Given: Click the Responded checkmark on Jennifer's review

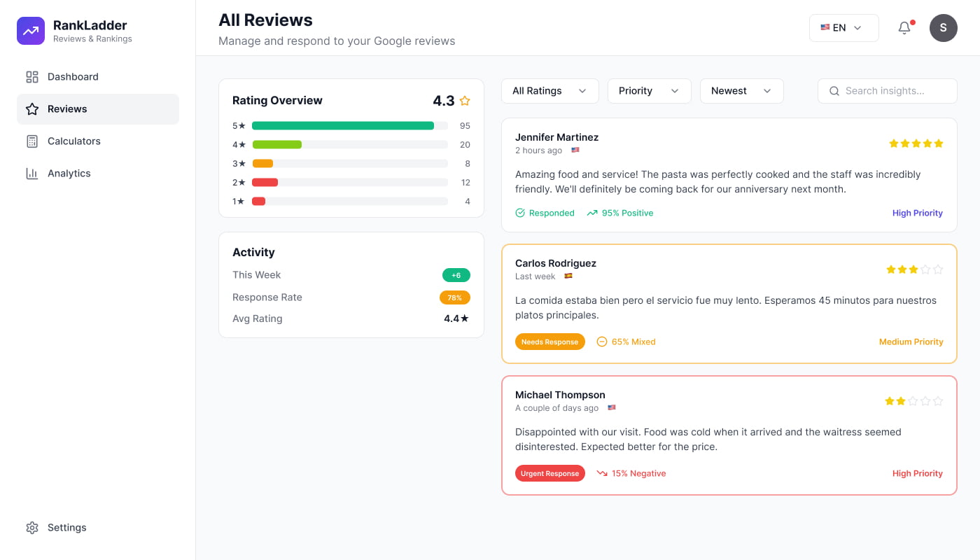Looking at the screenshot, I should tap(519, 213).
